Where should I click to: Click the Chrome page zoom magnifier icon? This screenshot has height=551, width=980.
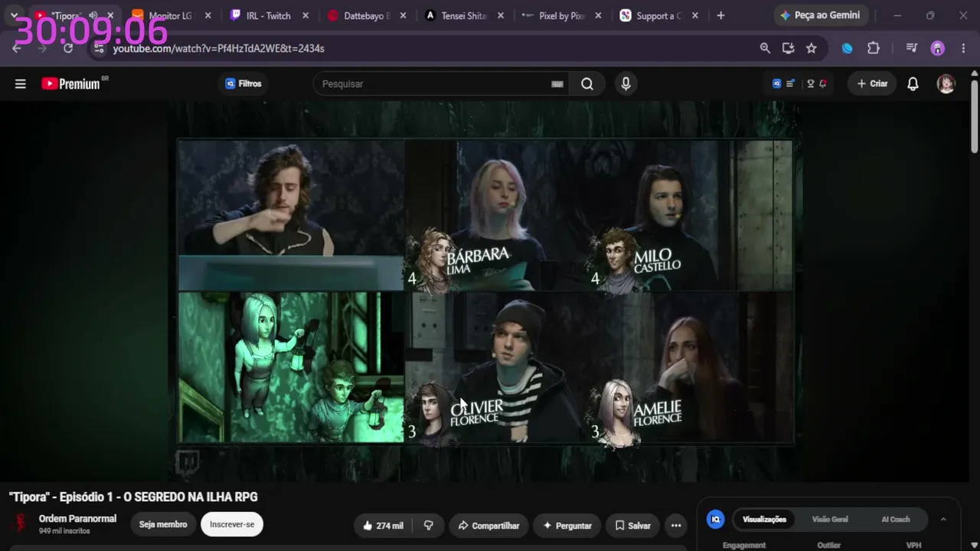coord(765,48)
